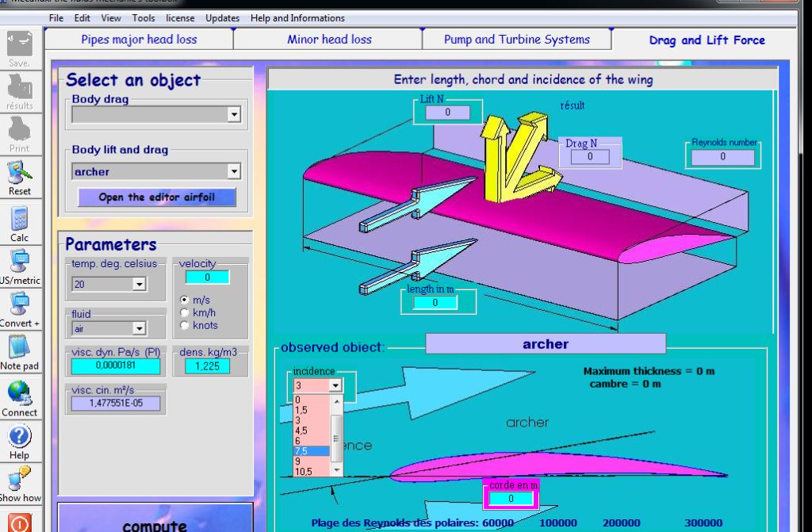
Task: Click Open the editor airfoil button
Action: tap(156, 197)
